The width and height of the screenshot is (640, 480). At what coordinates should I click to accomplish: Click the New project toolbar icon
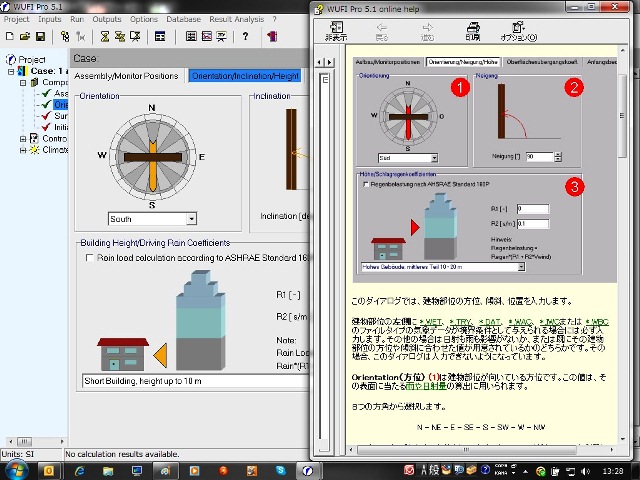pyautogui.click(x=9, y=37)
